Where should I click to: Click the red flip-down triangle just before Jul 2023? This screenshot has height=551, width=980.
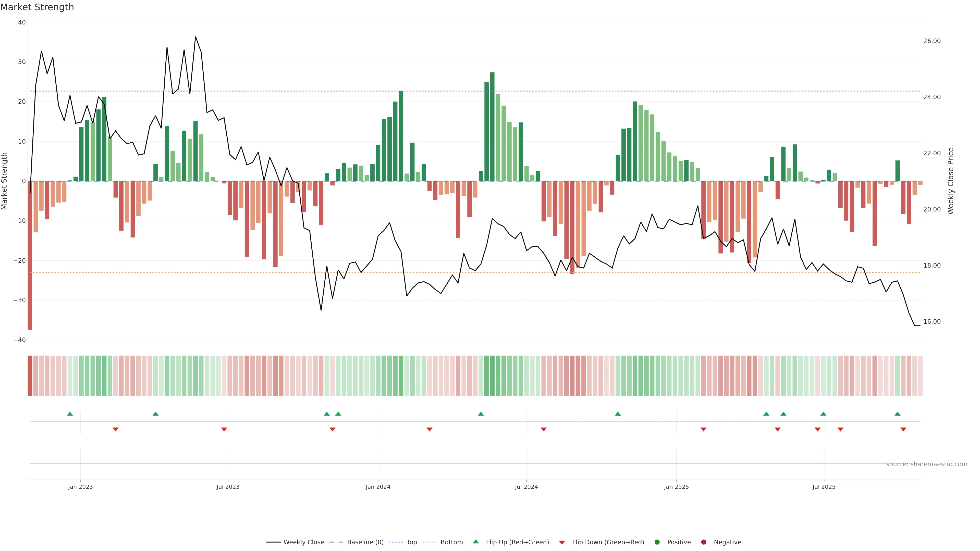(x=224, y=429)
